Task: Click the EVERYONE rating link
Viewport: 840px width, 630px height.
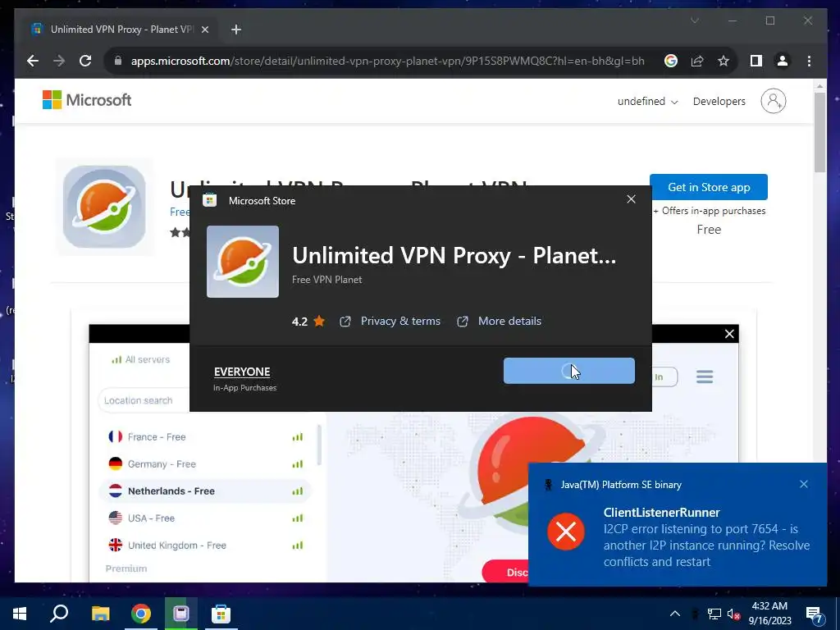Action: [242, 372]
